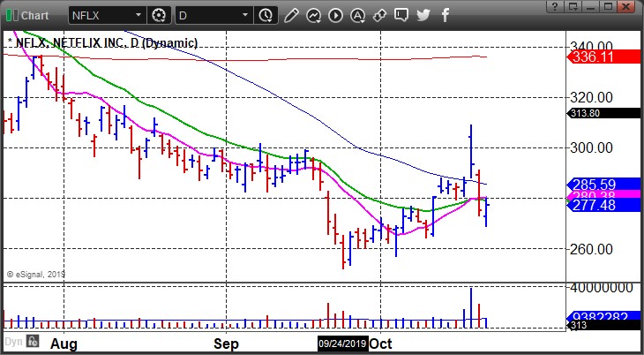Viewport: 644px width, 355px height.
Task: Click the 40000000 volume axis label
Action: coord(602,288)
